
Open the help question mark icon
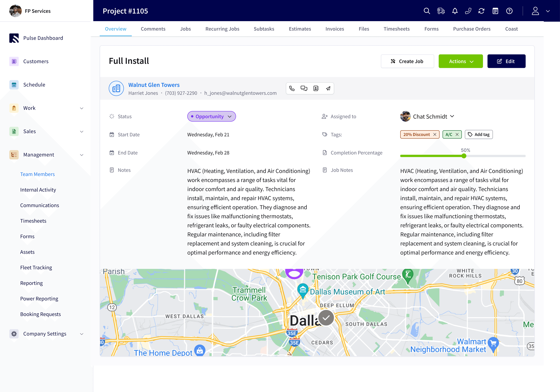point(509,11)
